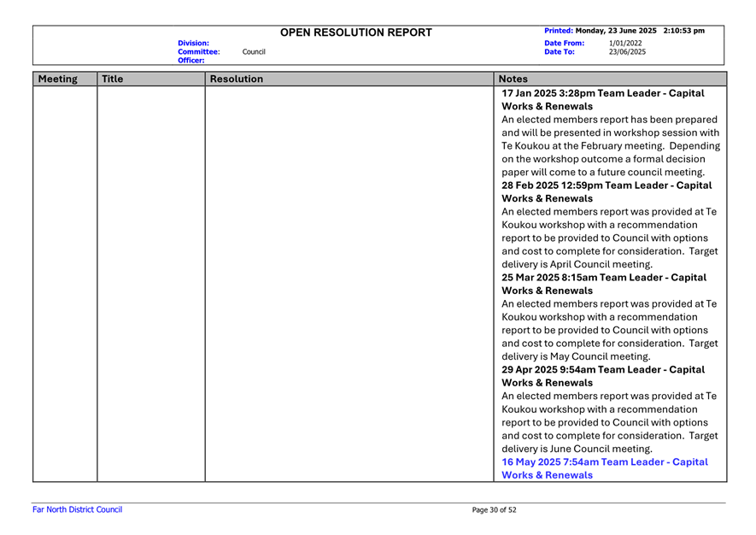Click the 1/01/2022 date value
Viewport: 756px width, 535px height.
pyautogui.click(x=624, y=43)
